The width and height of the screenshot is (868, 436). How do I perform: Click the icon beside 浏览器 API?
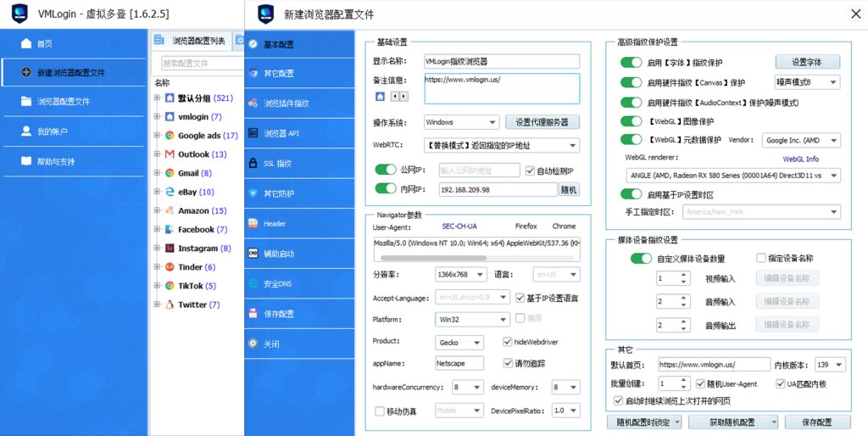253,133
